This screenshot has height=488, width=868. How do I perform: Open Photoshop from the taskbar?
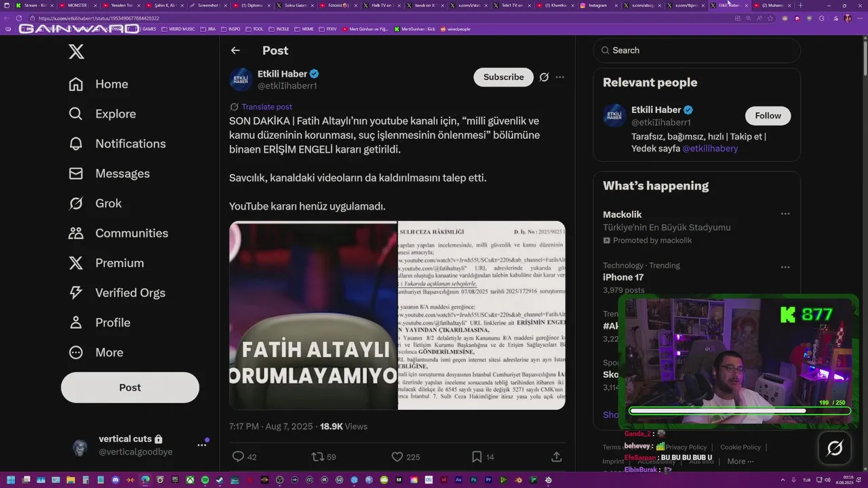click(x=474, y=480)
